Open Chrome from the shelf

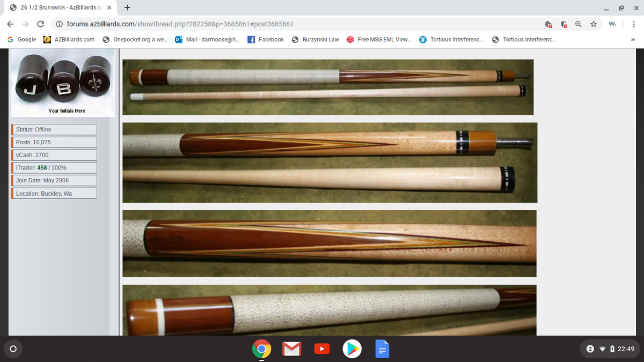(261, 349)
